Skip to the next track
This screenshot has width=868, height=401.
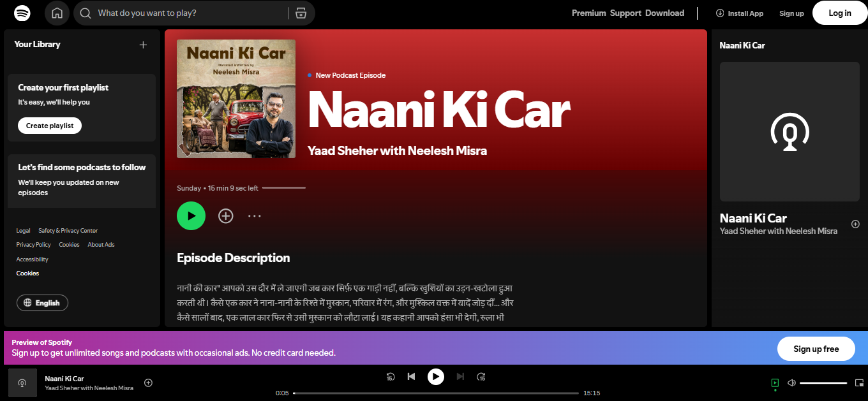(x=460, y=377)
